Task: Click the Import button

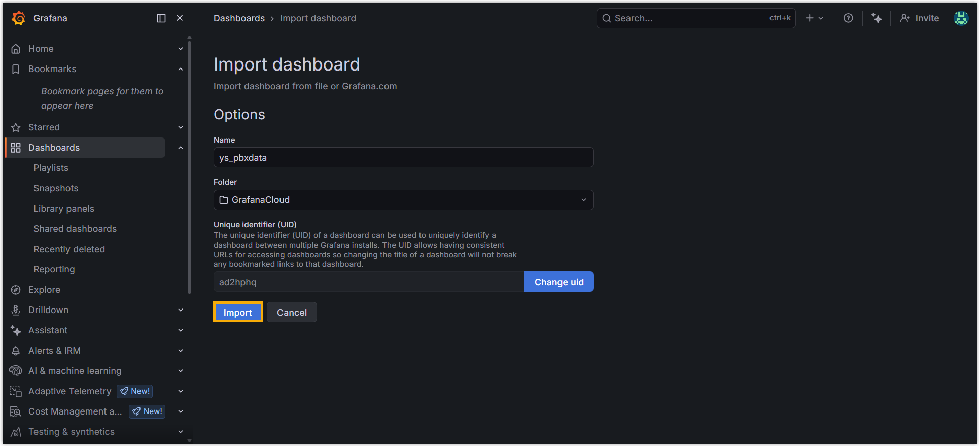Action: [x=238, y=312]
